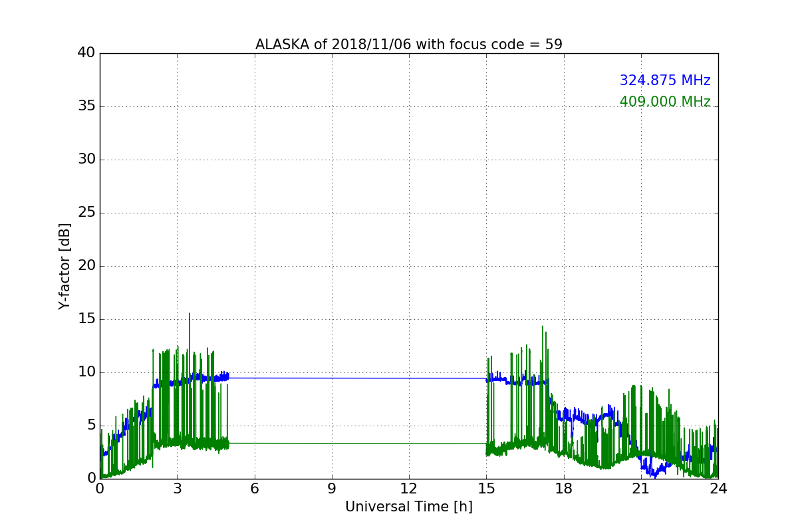Click the y-axis tick label 35
The width and height of the screenshot is (798, 532).
(x=86, y=106)
